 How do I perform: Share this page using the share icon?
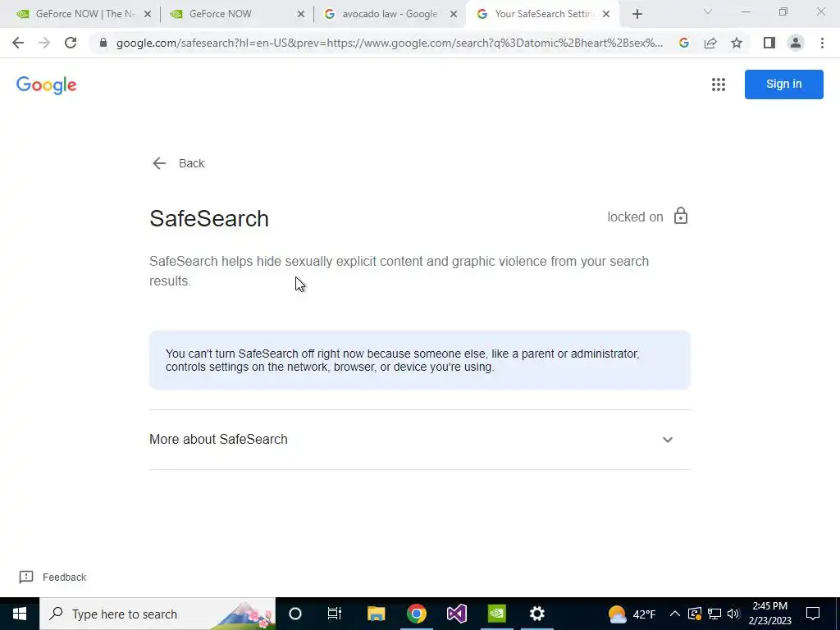click(x=710, y=43)
